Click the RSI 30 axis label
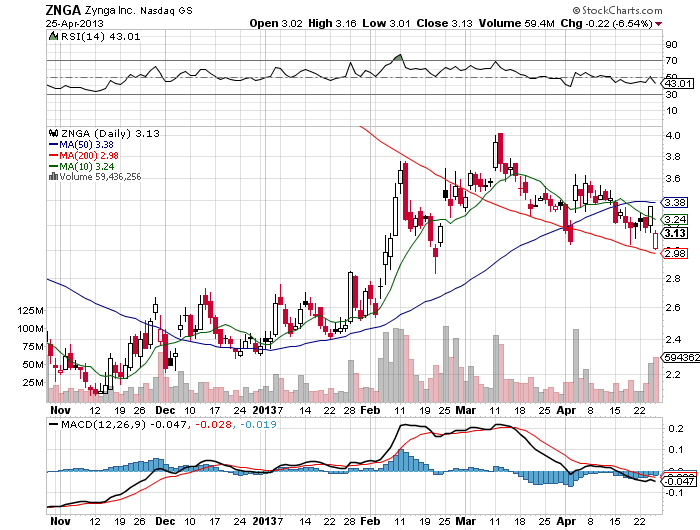 [x=671, y=95]
